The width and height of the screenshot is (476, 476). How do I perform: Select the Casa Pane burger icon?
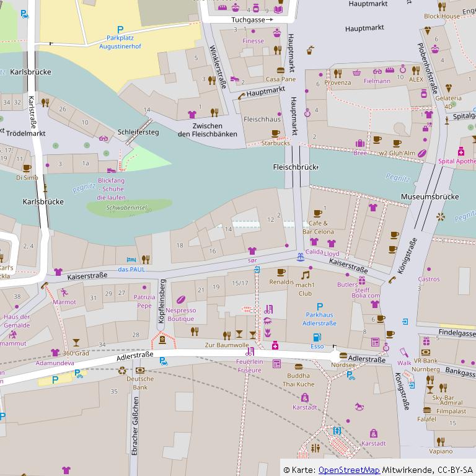pos(281,71)
